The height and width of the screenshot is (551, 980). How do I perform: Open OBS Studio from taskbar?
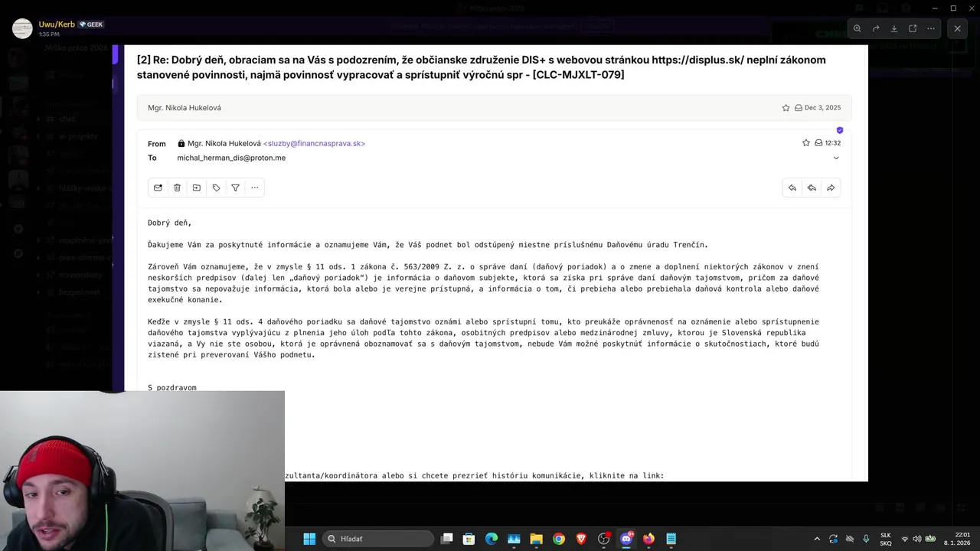[x=604, y=539]
